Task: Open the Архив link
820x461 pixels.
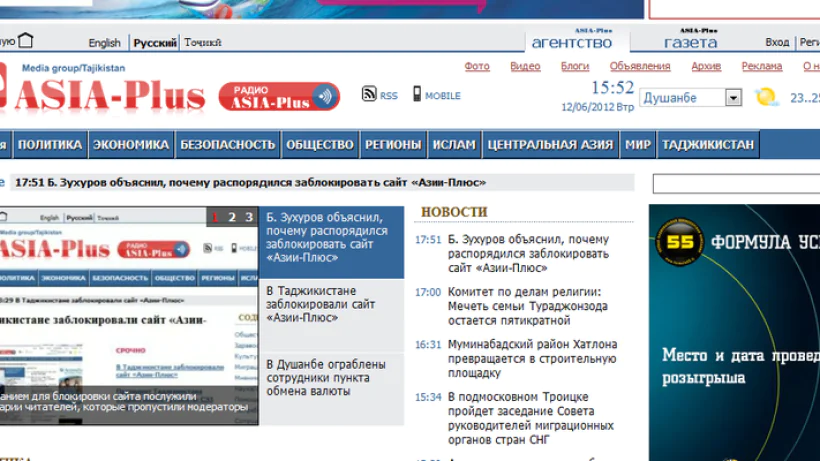Action: (706, 66)
